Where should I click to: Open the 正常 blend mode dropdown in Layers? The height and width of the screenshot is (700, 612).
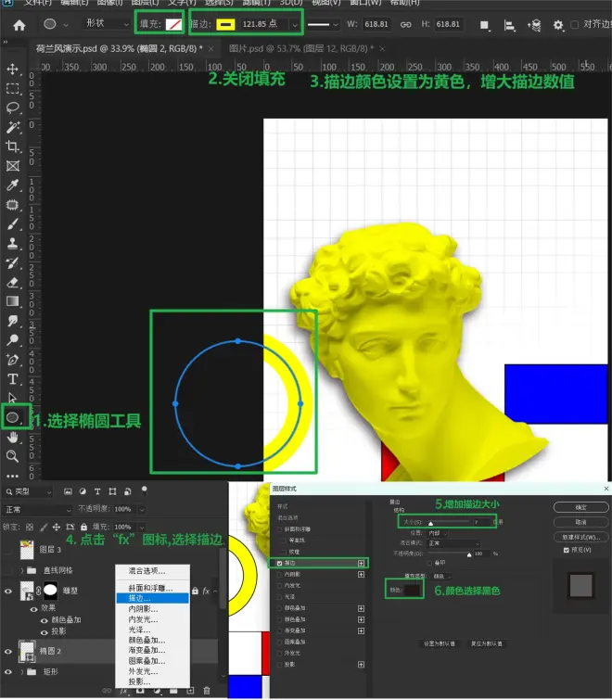pos(37,509)
